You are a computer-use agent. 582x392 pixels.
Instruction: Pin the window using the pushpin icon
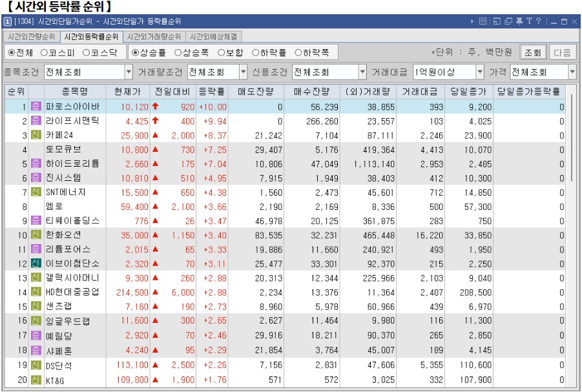tap(519, 21)
